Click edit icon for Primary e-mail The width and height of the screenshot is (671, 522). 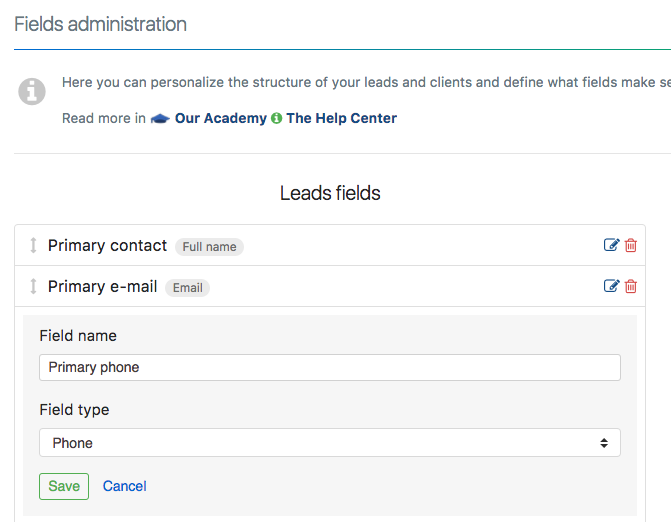point(611,287)
